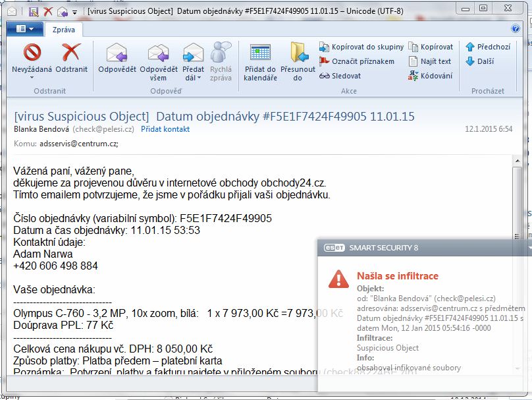This screenshot has height=400, width=532.
Task: Click the save icon in quick access toolbar
Action: click(x=33, y=12)
